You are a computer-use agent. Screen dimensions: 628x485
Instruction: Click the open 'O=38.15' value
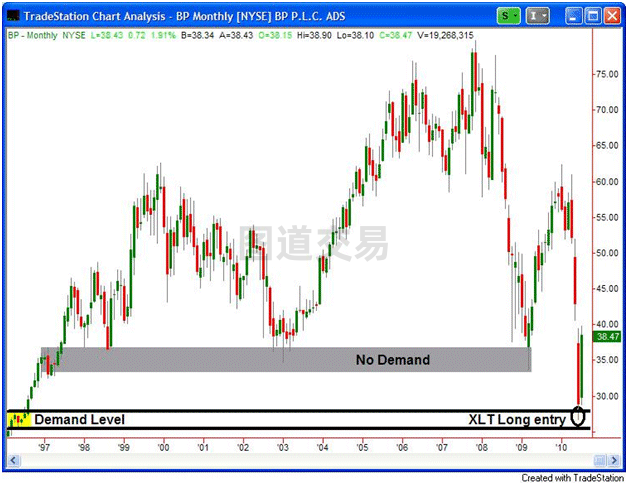(x=275, y=35)
